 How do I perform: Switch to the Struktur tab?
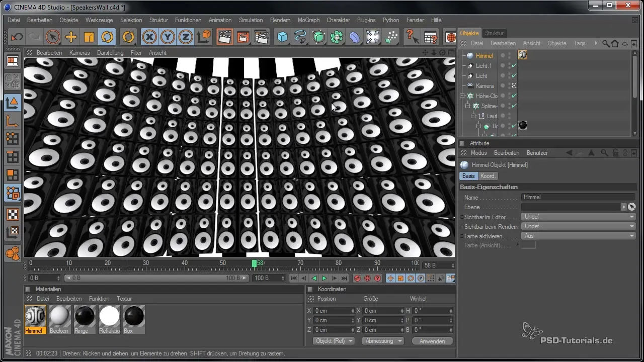coord(494,33)
